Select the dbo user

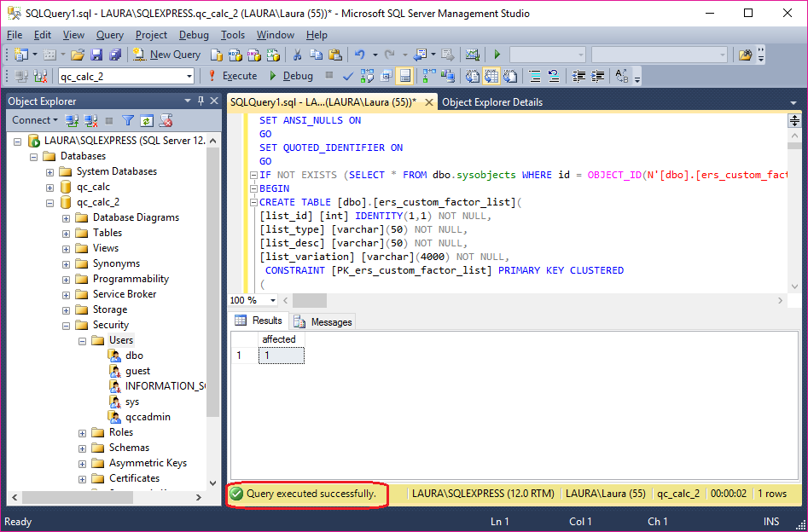134,356
